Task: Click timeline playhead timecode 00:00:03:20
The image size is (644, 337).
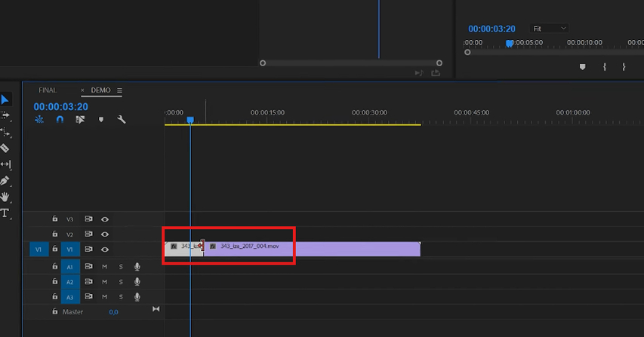Action: pyautogui.click(x=61, y=106)
